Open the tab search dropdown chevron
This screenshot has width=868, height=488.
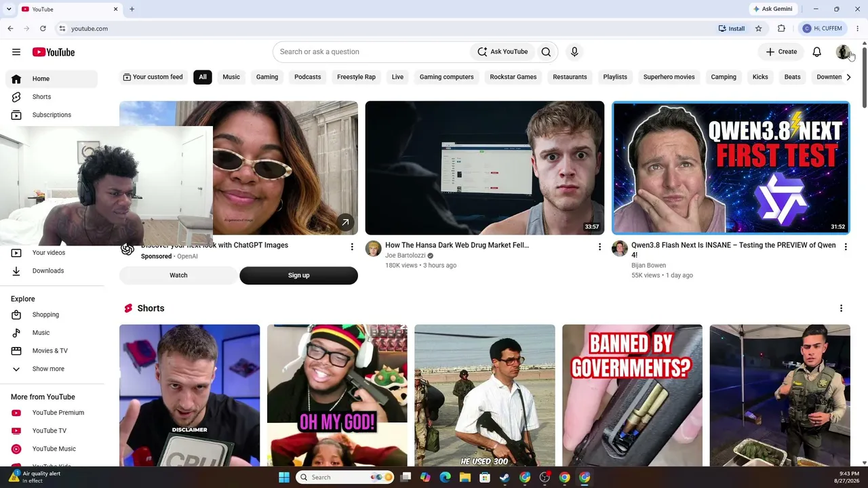[x=9, y=9]
